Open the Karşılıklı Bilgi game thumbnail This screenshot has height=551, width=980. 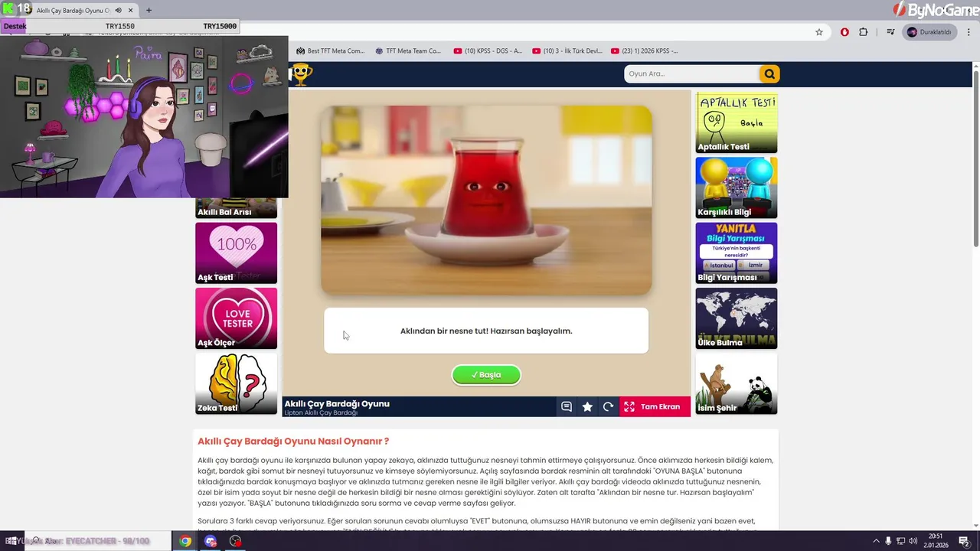pyautogui.click(x=736, y=187)
